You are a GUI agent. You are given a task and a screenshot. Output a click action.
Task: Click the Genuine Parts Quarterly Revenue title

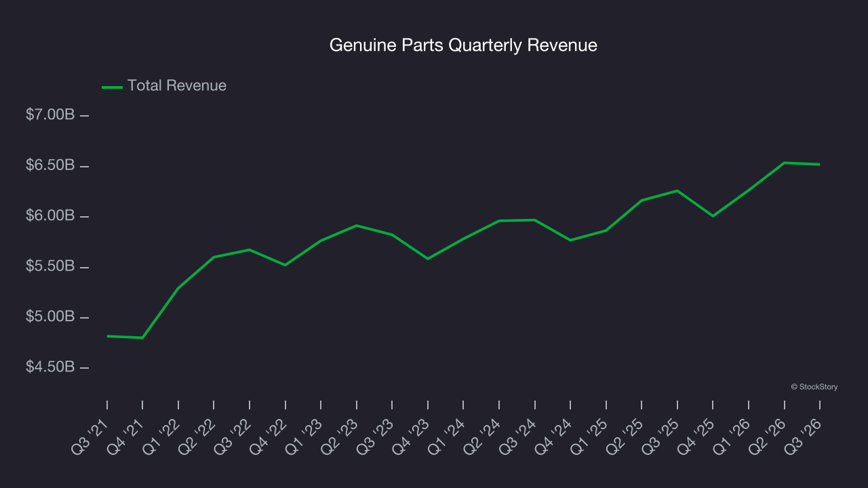point(463,45)
